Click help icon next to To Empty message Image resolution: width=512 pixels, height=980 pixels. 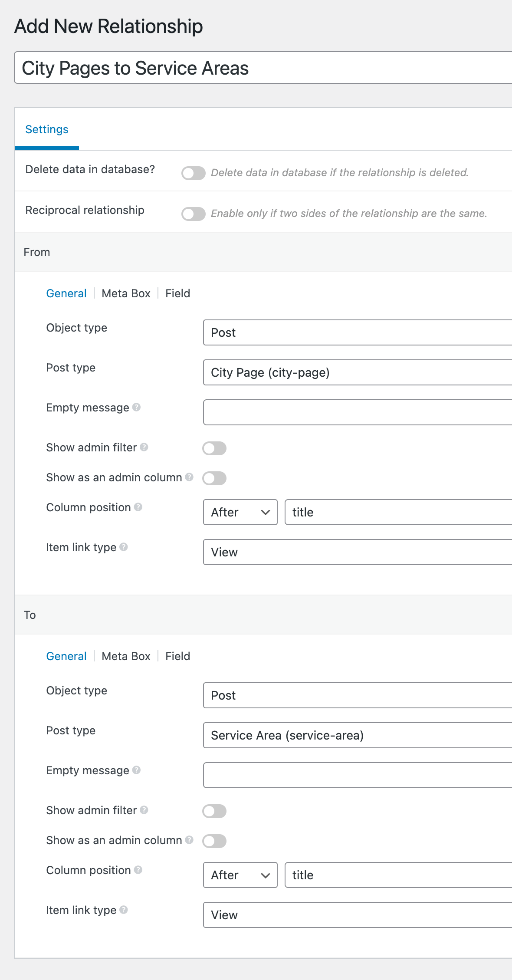(136, 770)
